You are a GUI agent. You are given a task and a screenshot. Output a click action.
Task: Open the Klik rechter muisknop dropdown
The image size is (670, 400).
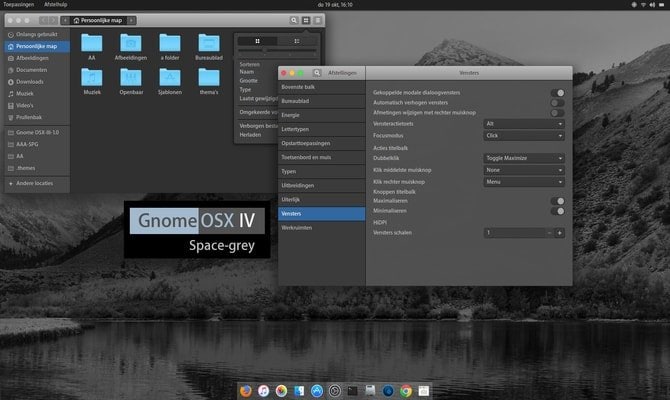524,182
